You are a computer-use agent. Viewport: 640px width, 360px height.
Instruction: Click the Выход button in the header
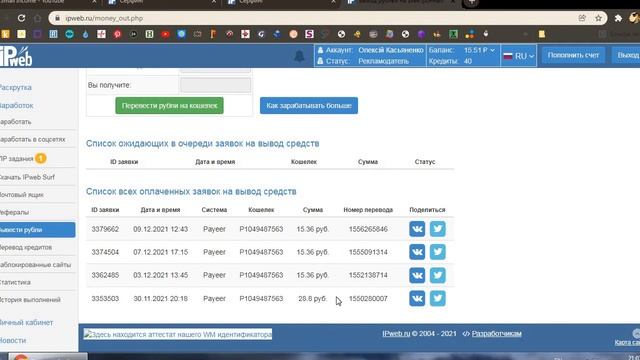click(x=627, y=55)
